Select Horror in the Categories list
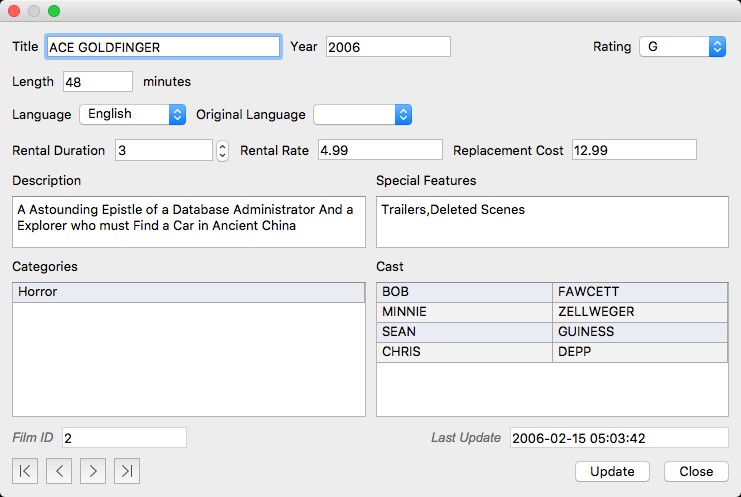This screenshot has width=741, height=497. click(x=188, y=292)
